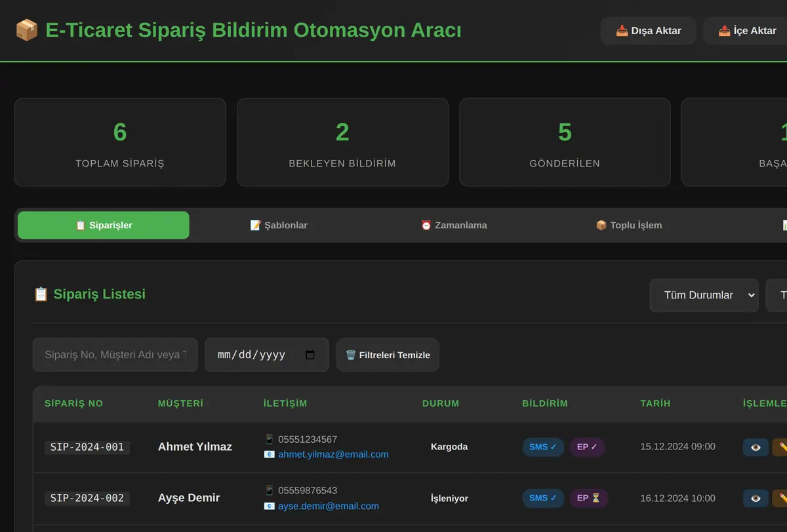Click BİLDİRİM column header
The width and height of the screenshot is (787, 532).
point(545,403)
